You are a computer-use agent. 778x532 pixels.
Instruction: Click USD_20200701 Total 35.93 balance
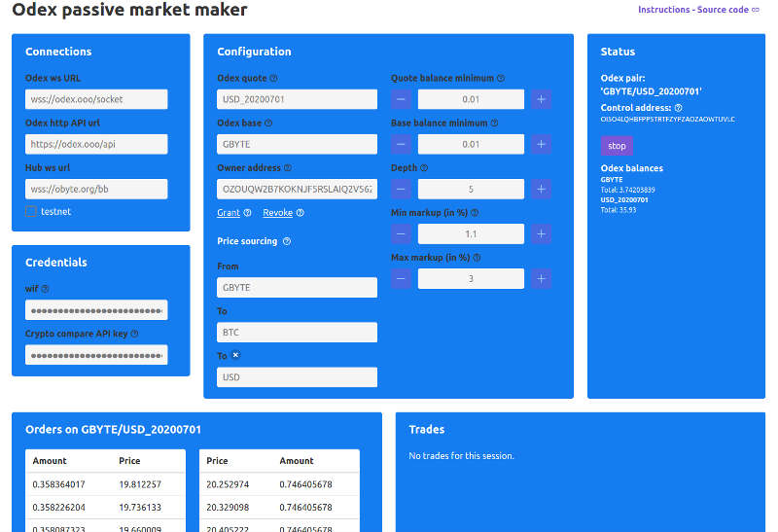tap(619, 210)
